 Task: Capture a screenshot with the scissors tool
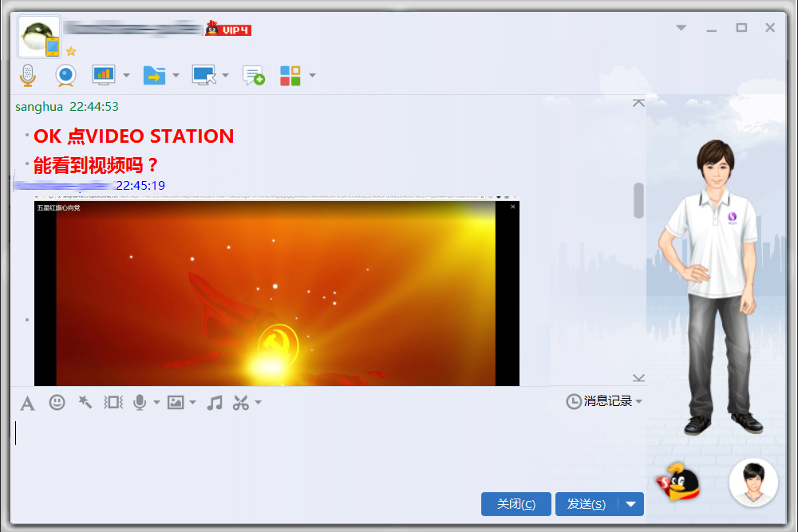(242, 402)
